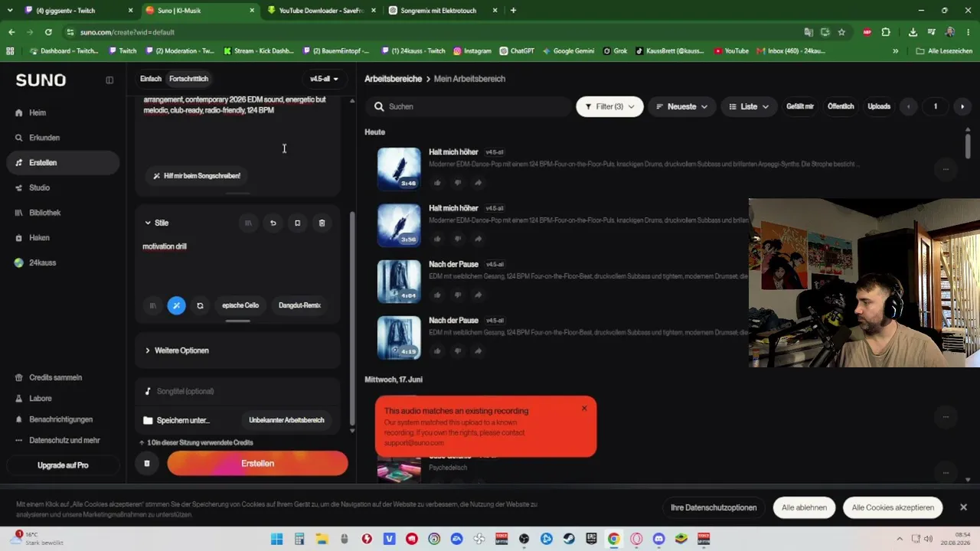Dismiss the red audio match notification
This screenshot has width=980, height=551.
584,408
